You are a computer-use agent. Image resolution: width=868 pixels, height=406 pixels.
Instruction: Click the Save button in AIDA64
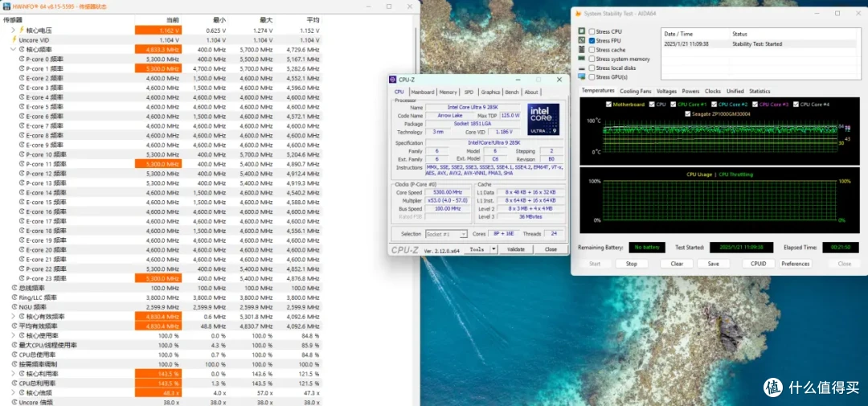tap(714, 264)
